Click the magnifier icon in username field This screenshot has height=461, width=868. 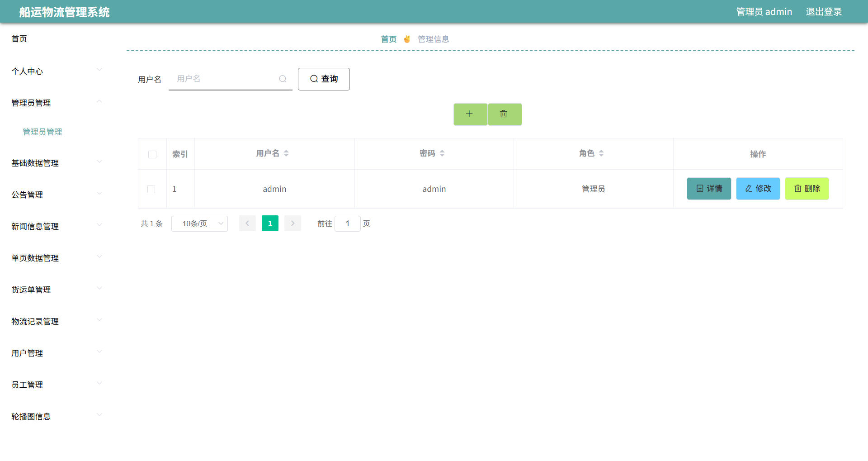(x=283, y=79)
